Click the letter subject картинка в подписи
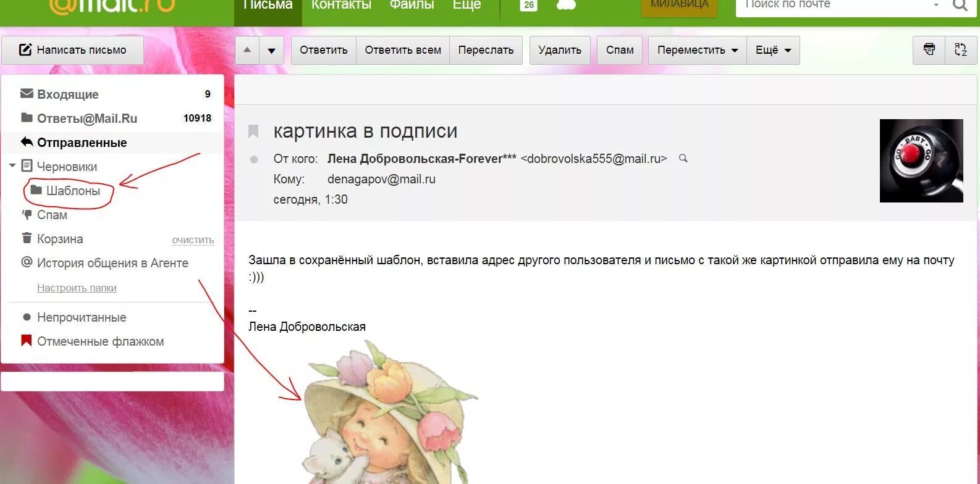 365,131
